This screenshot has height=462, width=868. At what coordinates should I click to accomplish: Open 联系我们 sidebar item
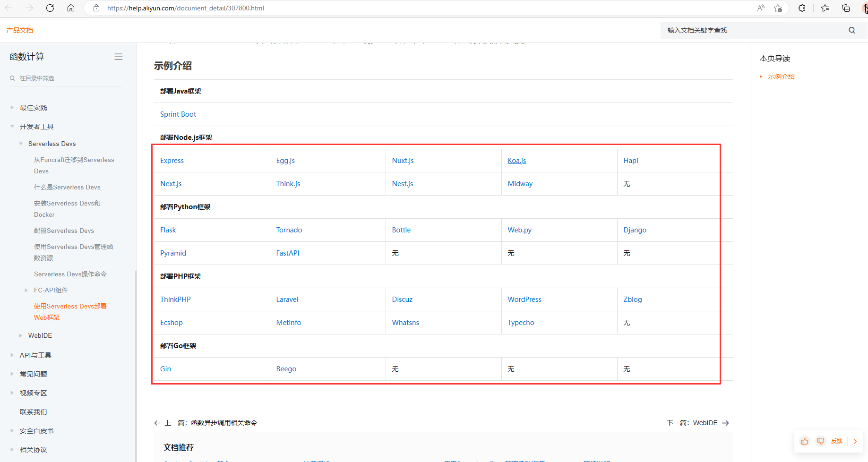33,412
